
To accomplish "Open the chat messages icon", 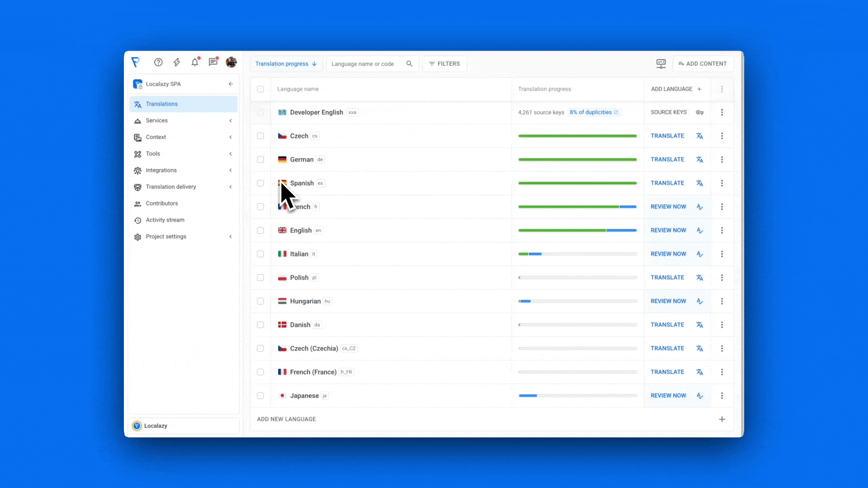I will click(213, 62).
